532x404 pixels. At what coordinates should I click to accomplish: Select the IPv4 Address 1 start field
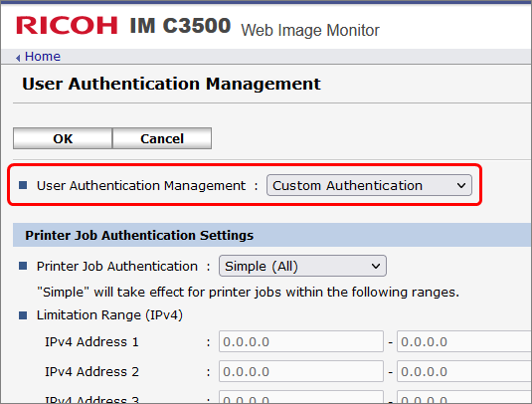click(x=301, y=341)
